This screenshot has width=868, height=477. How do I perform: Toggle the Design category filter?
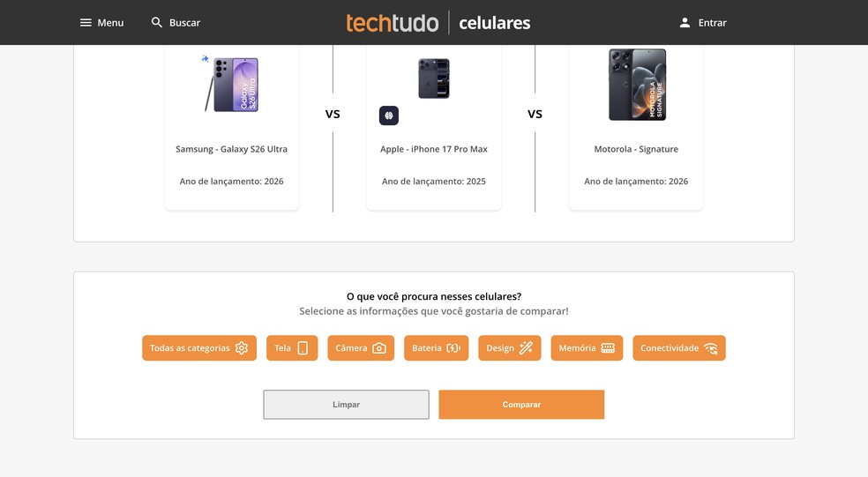click(x=509, y=348)
